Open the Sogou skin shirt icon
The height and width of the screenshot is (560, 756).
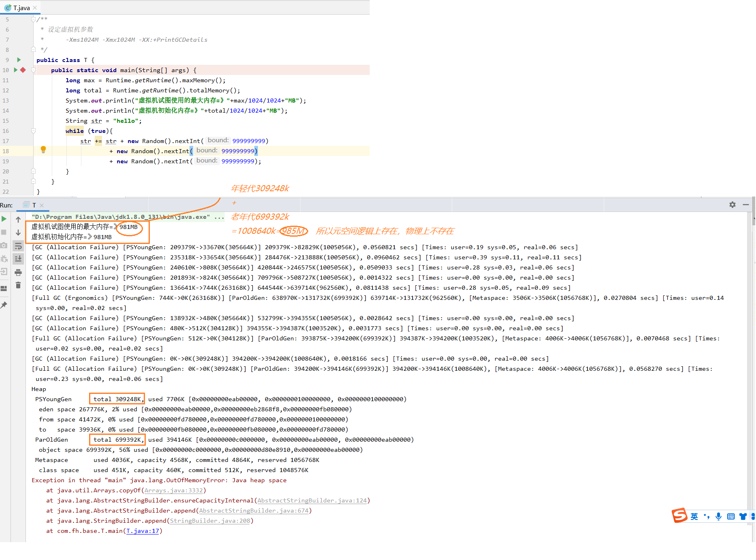(x=743, y=516)
